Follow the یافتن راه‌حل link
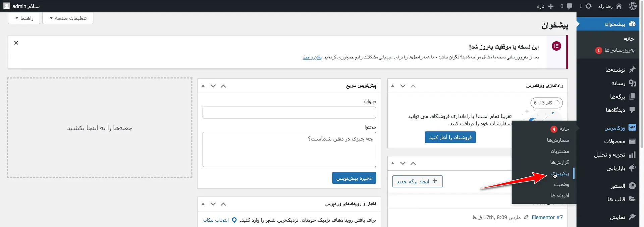This screenshot has height=227, width=644. tap(312, 57)
